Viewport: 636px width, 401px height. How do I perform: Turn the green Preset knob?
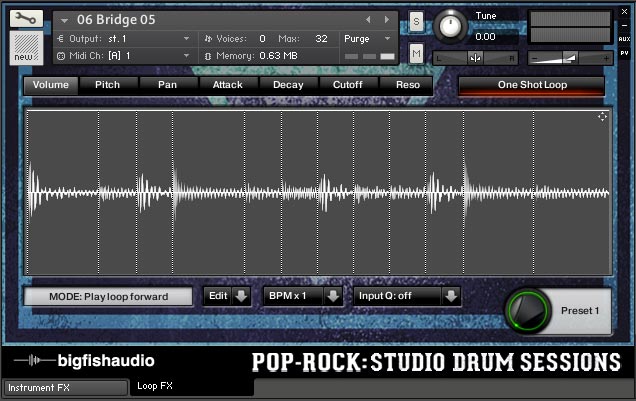click(x=528, y=311)
